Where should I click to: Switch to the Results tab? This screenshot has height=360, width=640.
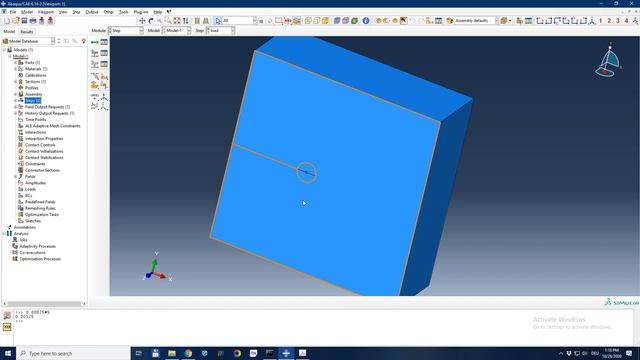27,31
